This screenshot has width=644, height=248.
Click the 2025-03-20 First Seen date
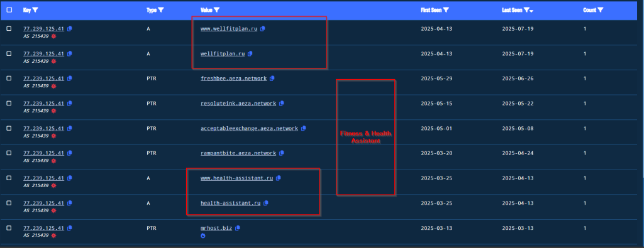436,153
